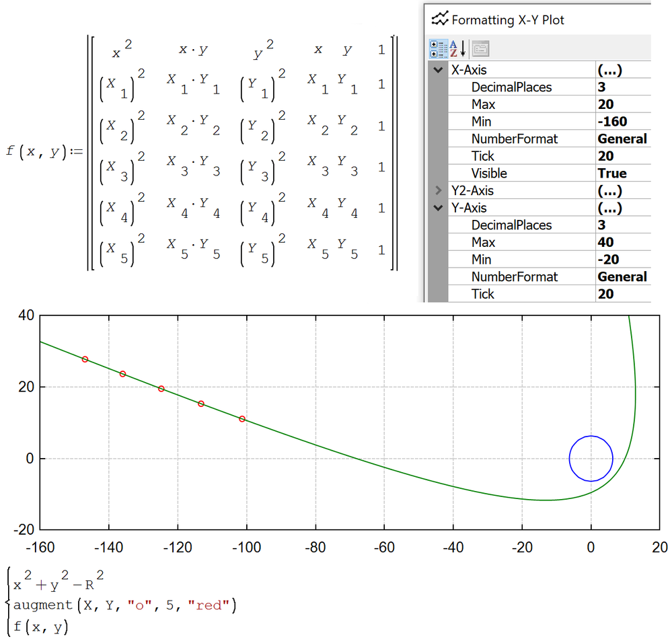Edit Y-Axis Tick value 20
This screenshot has width=672, height=643.
click(623, 294)
